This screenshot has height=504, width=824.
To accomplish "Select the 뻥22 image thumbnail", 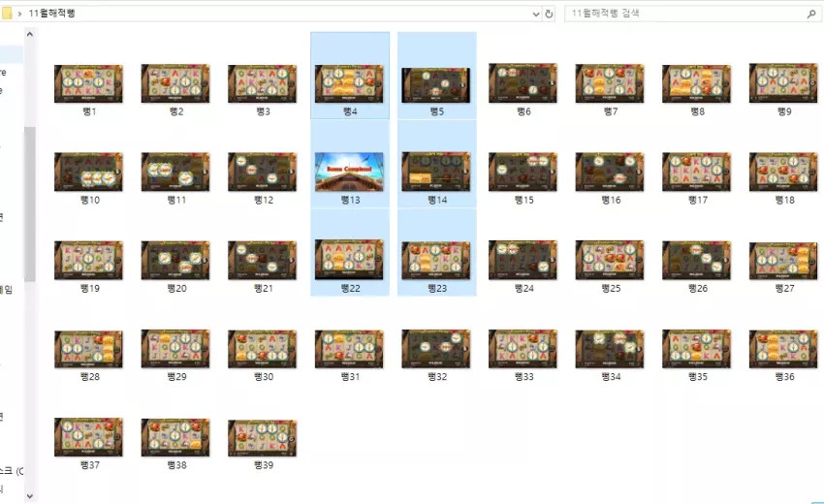I will 349,260.
